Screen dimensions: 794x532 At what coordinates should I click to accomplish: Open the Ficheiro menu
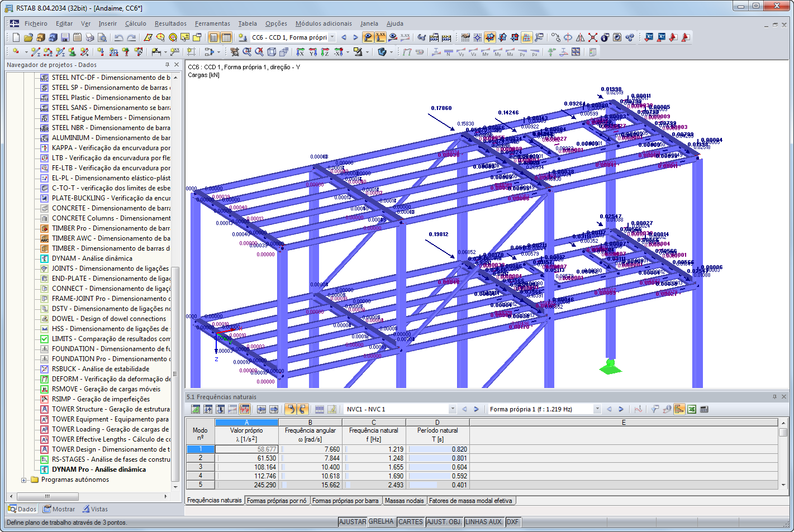[x=36, y=23]
